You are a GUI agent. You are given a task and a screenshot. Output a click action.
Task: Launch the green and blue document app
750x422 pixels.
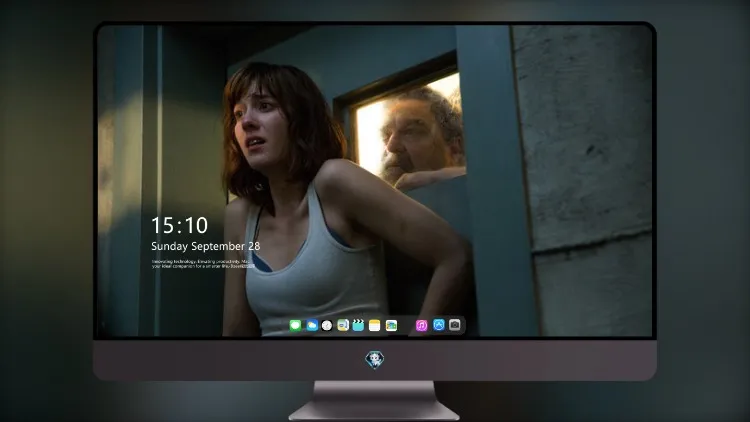(x=343, y=326)
